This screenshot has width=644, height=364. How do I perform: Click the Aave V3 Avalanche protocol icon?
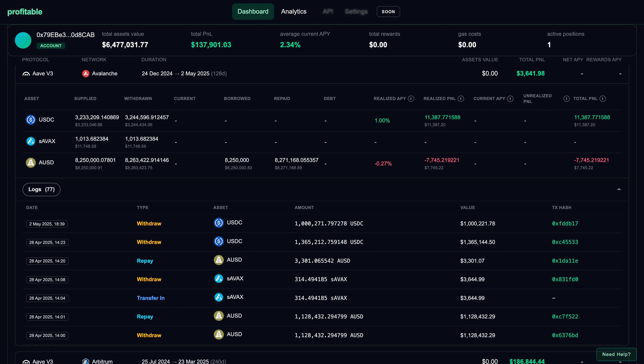26,74
